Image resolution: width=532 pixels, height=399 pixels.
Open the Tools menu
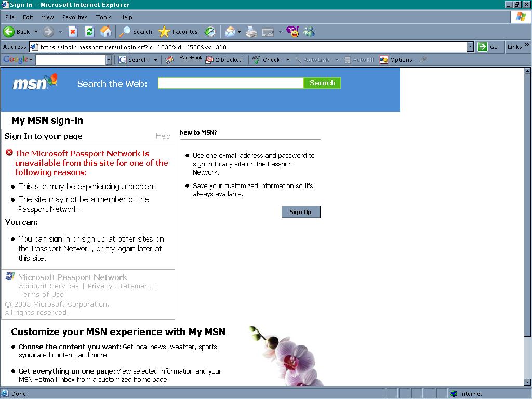click(x=103, y=17)
